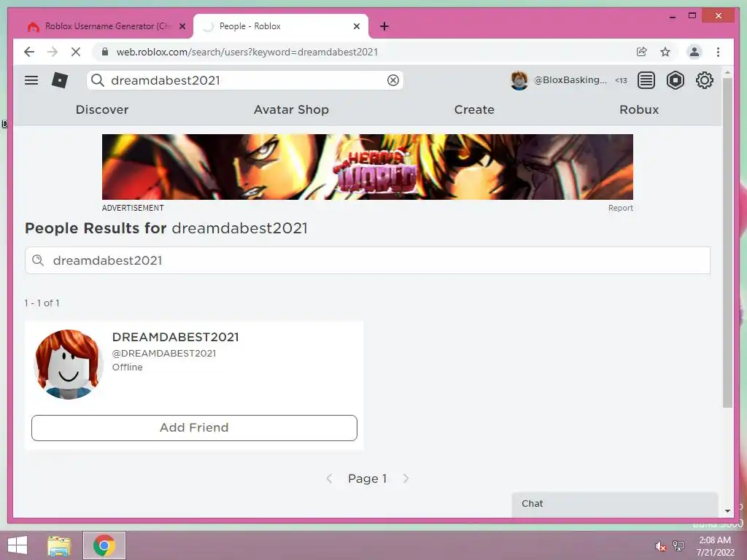Click the Heroes World advertisement banner
Image resolution: width=747 pixels, height=560 pixels.
(368, 167)
